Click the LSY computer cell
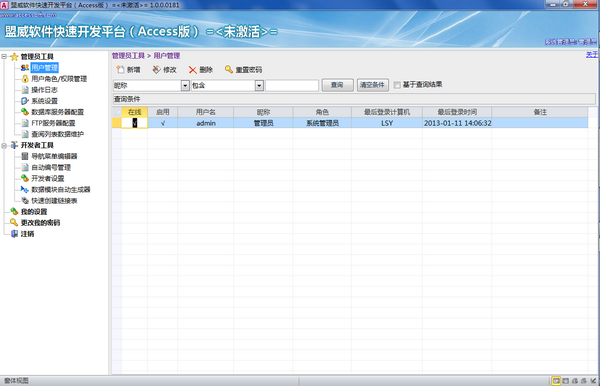Image resolution: width=600 pixels, height=386 pixels. click(387, 123)
